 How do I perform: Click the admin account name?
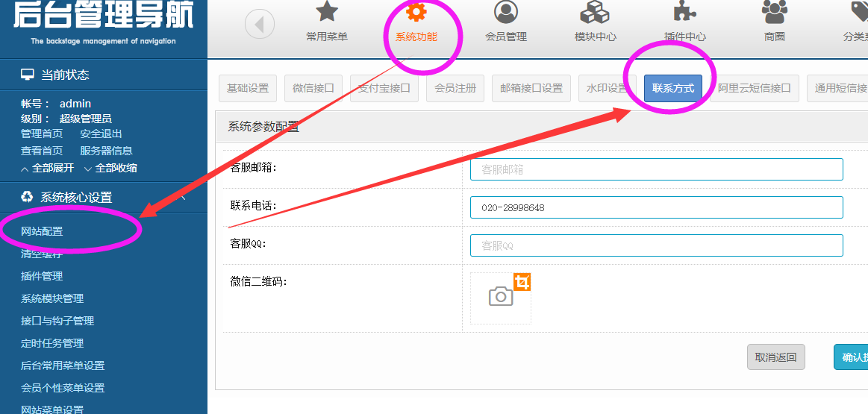75,104
